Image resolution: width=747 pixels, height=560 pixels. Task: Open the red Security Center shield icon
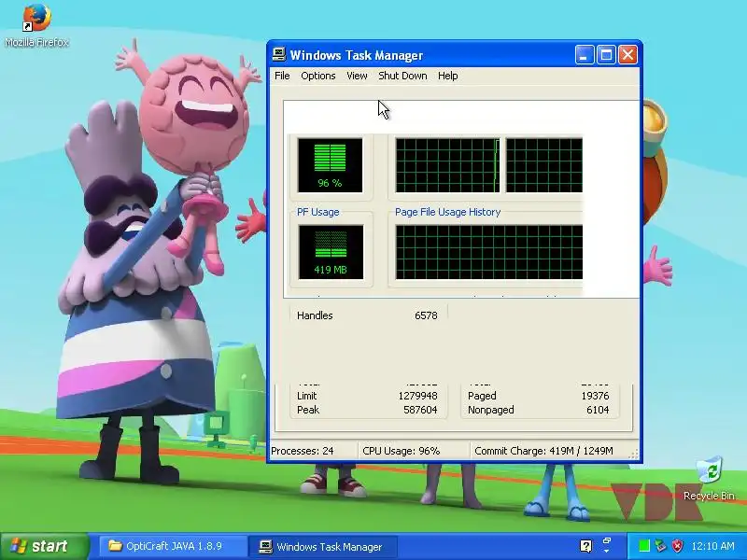point(677,546)
